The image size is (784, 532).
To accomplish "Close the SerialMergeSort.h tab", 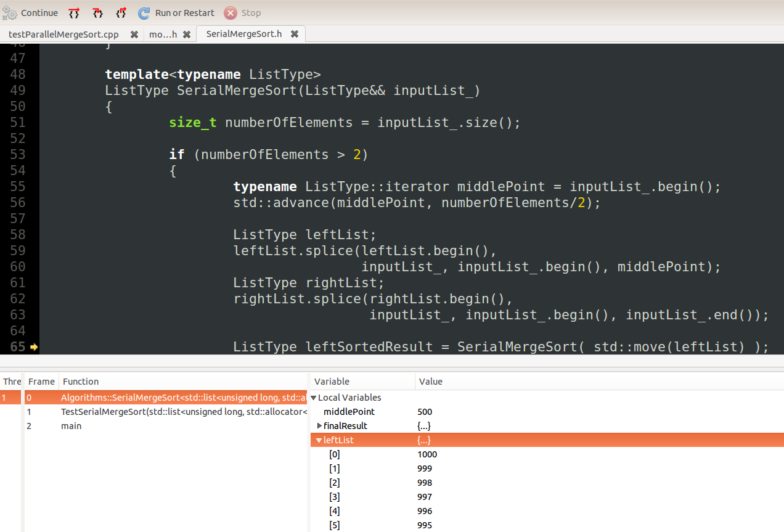I will (x=295, y=34).
